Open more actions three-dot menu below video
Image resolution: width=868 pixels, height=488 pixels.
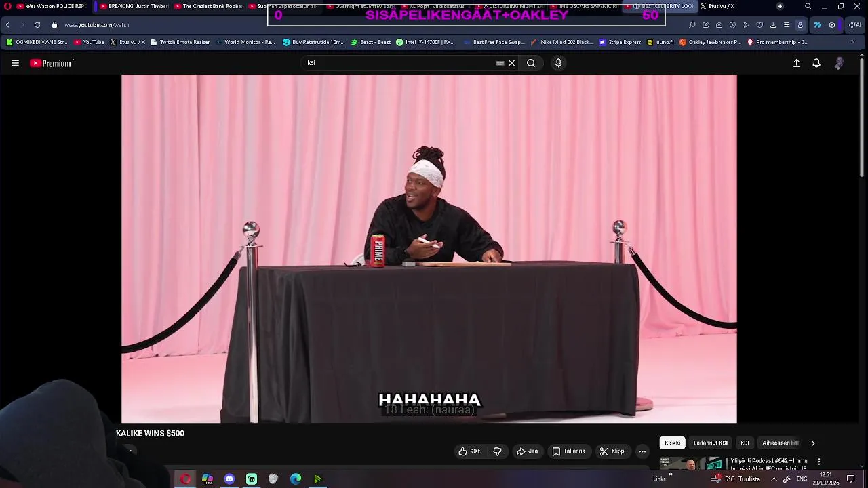pyautogui.click(x=642, y=451)
